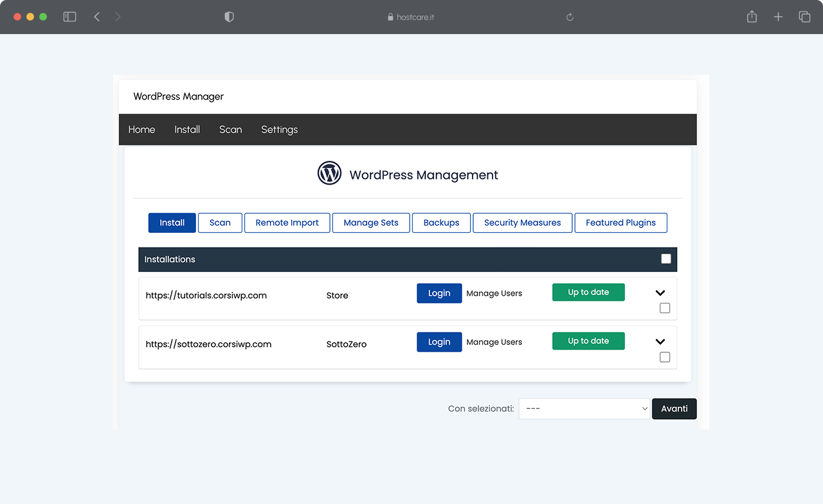Tick the checkbox for sottozero.corsiwp.com
Image resolution: width=823 pixels, height=504 pixels.
665,357
